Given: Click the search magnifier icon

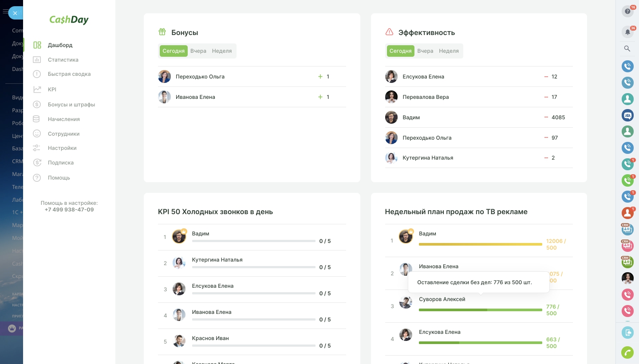Looking at the screenshot, I should point(627,49).
